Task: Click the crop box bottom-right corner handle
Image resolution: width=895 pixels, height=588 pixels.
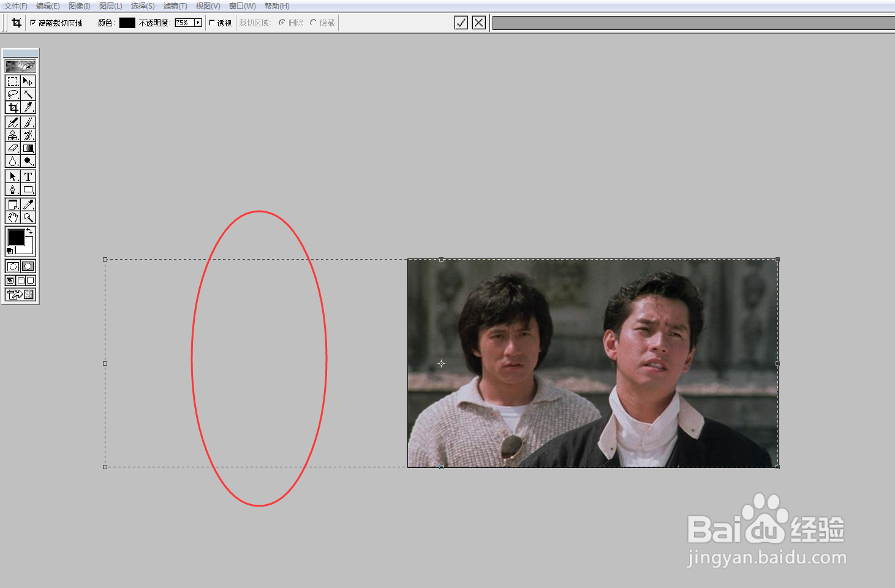Action: [x=777, y=467]
